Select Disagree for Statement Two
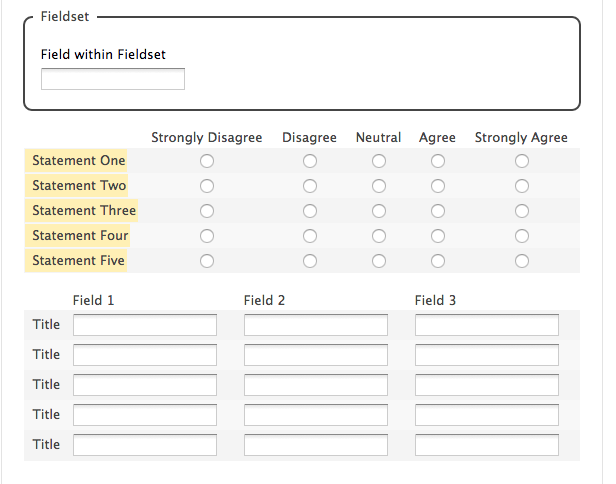 (x=310, y=186)
